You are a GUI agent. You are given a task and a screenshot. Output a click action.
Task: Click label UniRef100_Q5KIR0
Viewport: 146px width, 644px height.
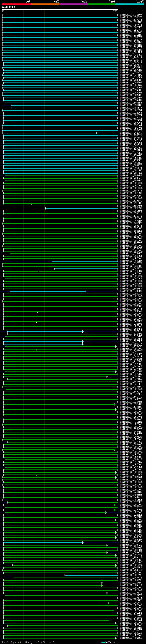coord(131,377)
